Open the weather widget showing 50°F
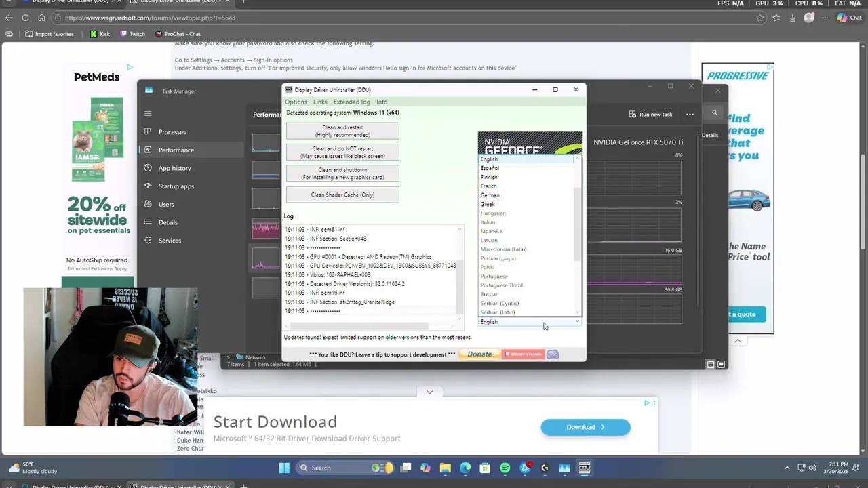868x488 pixels. 33,468
